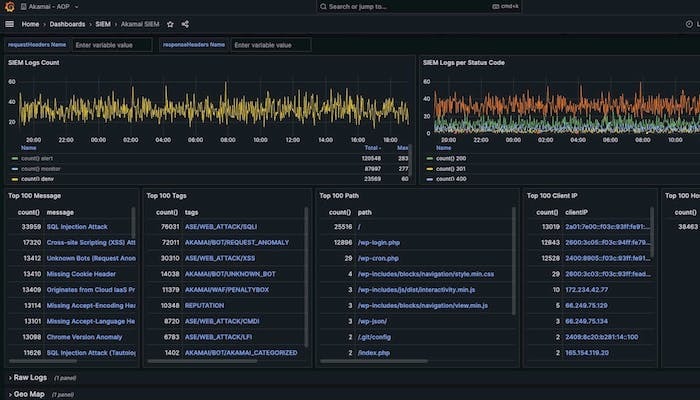Screen dimensions: 700x400
Task: Click the alert series green color swatch
Action: 15,158
